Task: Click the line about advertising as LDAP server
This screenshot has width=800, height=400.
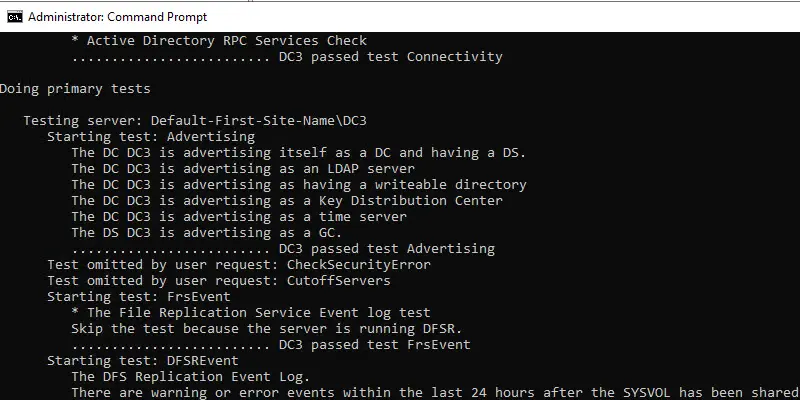Action: pos(243,168)
